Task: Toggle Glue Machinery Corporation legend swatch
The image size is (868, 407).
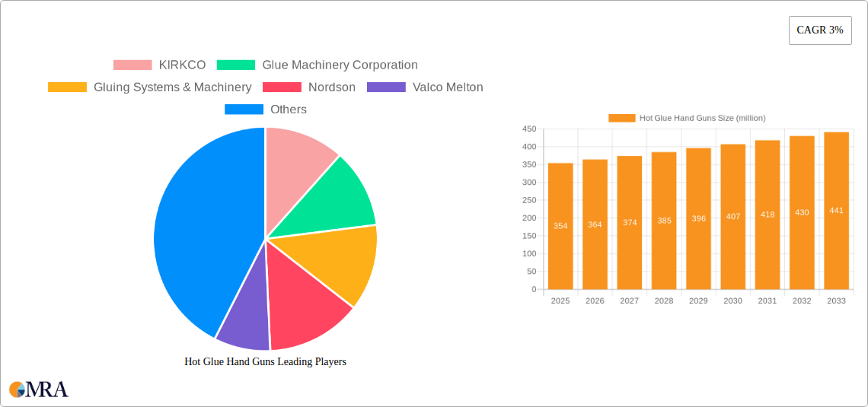Action: pos(236,65)
